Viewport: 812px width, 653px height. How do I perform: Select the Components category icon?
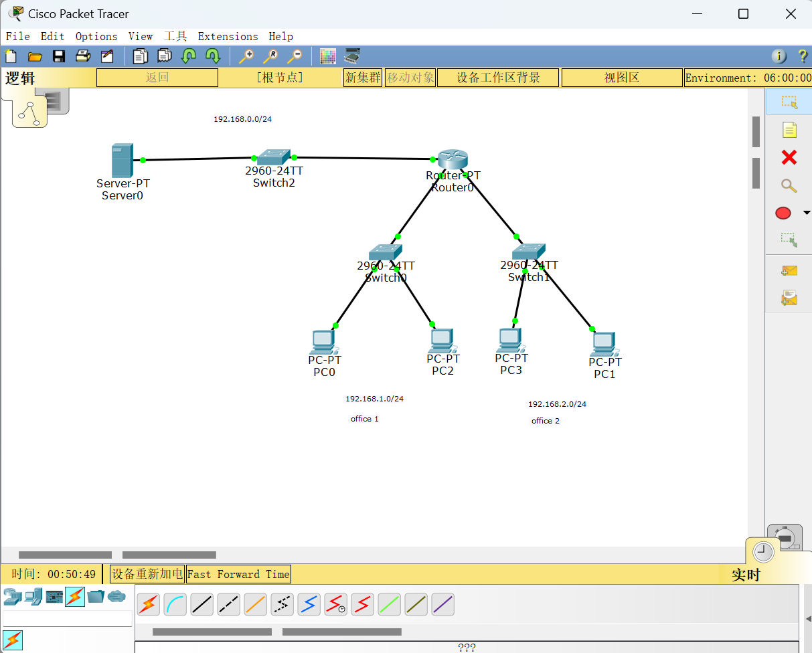[x=54, y=595]
